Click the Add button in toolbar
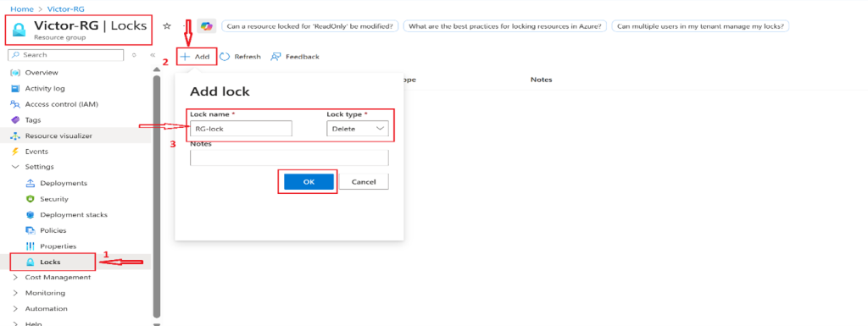The width and height of the screenshot is (868, 326). pyautogui.click(x=196, y=57)
